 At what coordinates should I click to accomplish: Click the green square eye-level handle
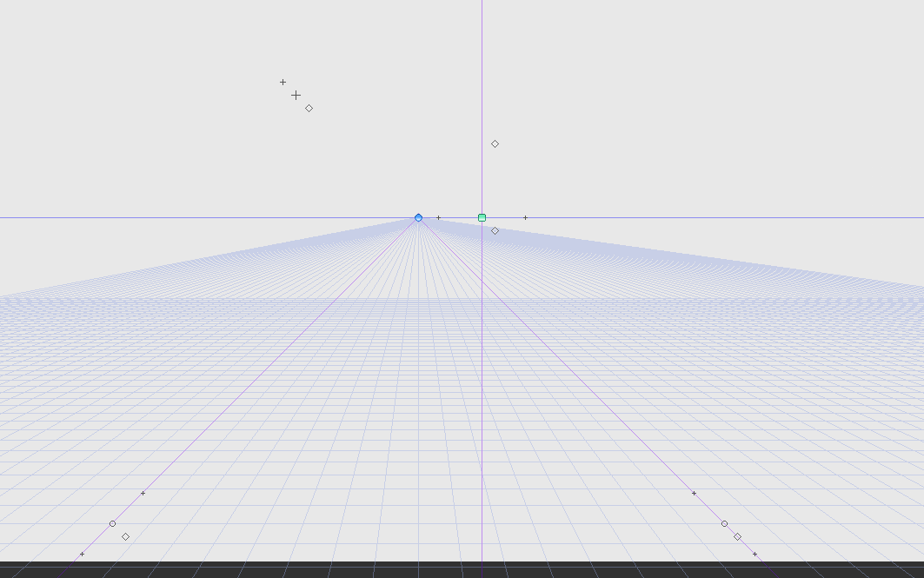482,217
